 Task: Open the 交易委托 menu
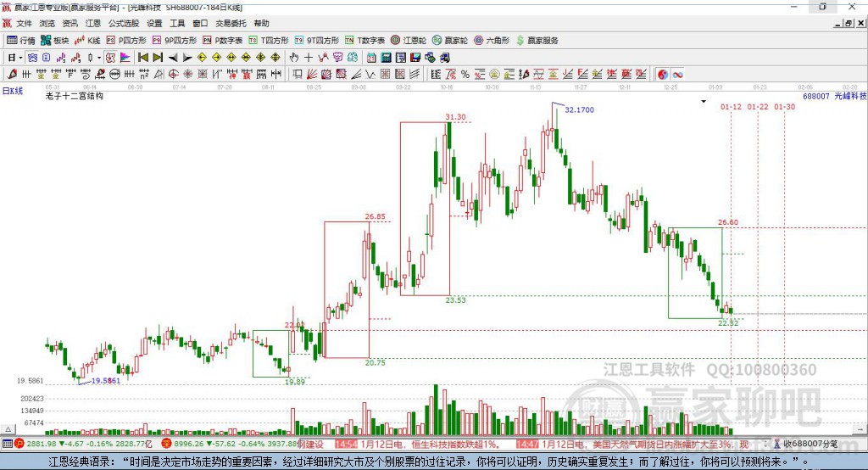coord(231,23)
